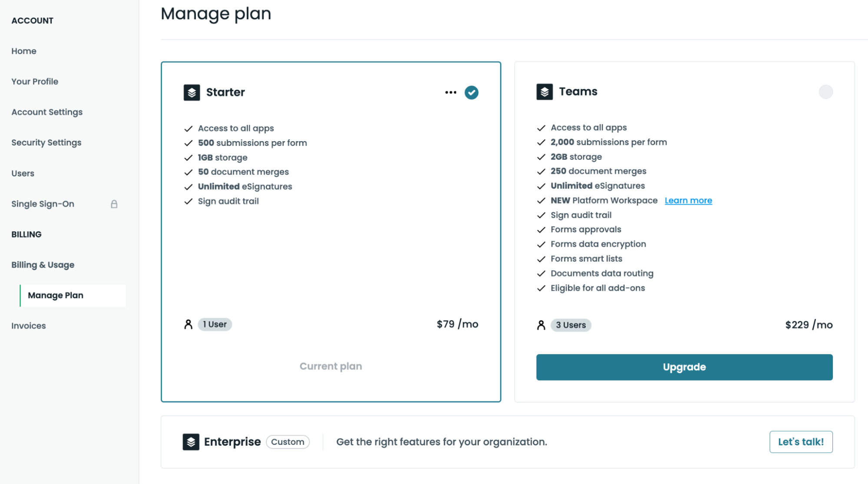
Task: Click the Starter plan user icon
Action: (x=188, y=325)
